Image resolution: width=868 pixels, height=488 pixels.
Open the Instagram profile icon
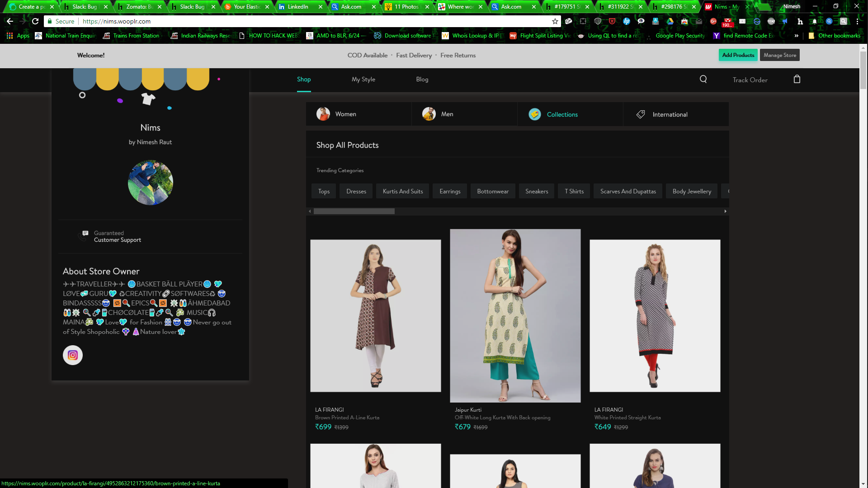(72, 355)
